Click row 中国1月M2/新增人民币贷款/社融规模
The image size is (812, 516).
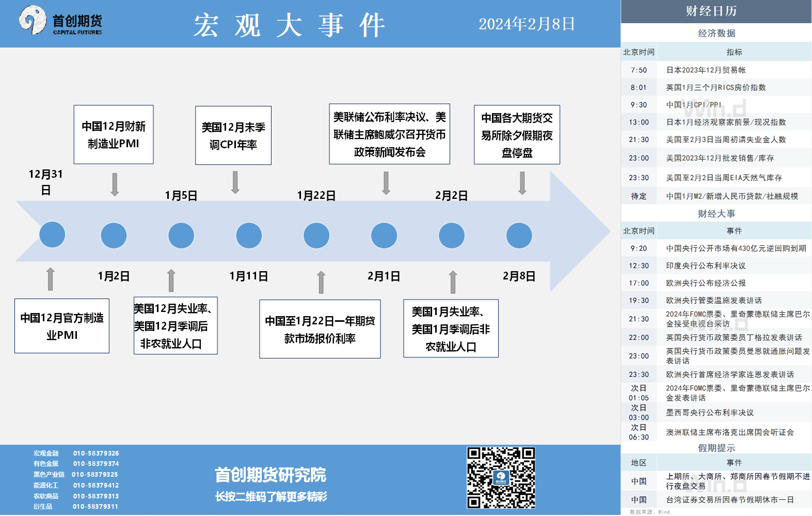coord(716,196)
